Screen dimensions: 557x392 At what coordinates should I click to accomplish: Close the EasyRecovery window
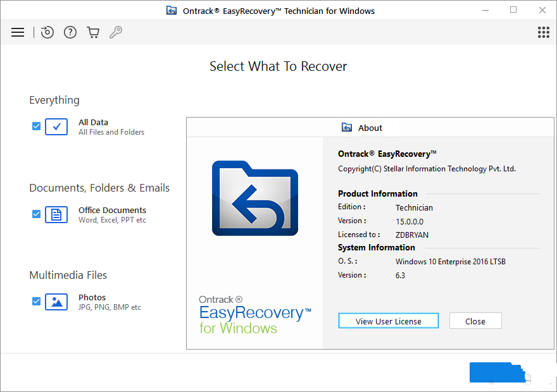pyautogui.click(x=542, y=10)
